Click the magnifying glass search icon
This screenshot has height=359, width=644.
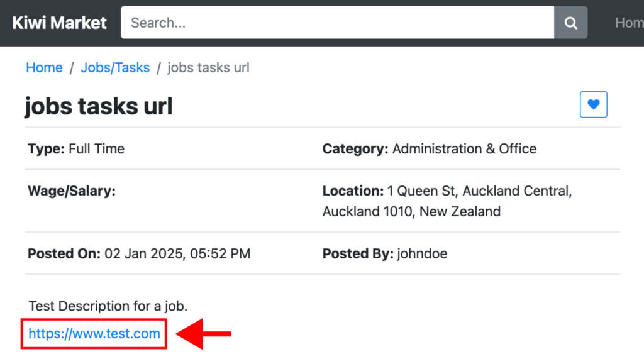(570, 23)
